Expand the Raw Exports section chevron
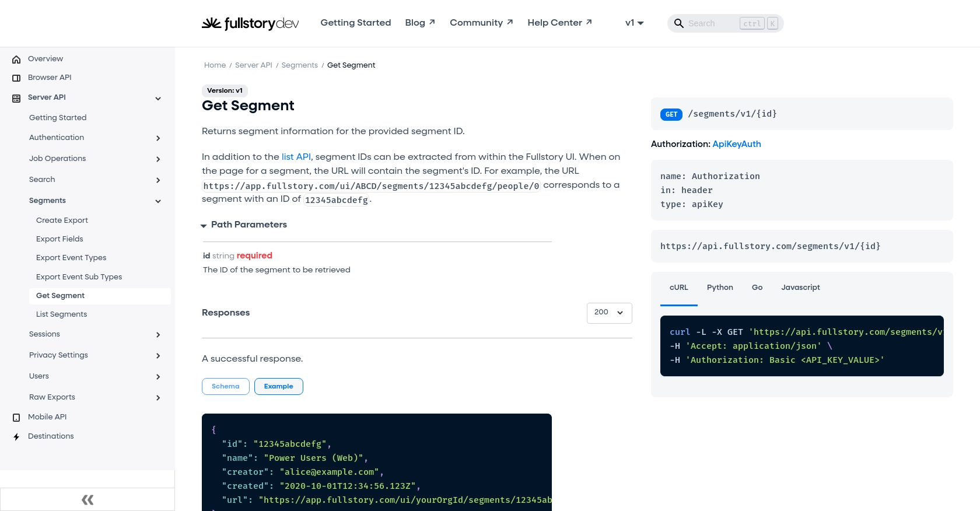Screen dimensions: 980x511 (158, 398)
